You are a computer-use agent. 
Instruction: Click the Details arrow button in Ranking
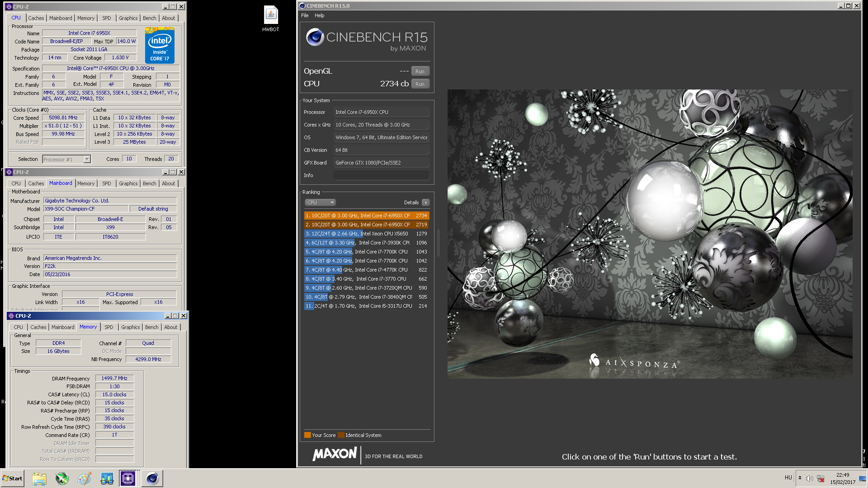point(425,202)
